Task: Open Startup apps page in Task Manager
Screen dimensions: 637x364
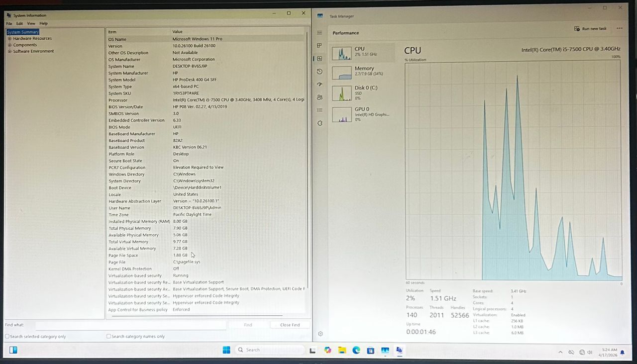Action: click(319, 85)
